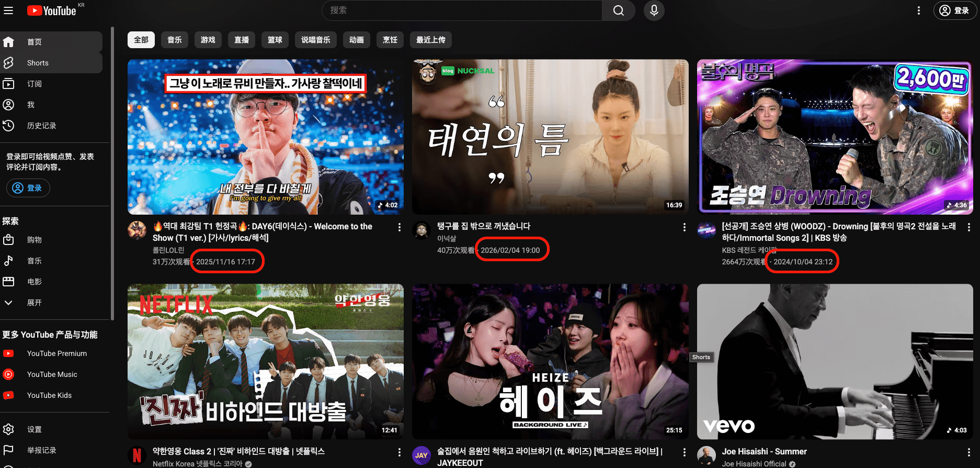Open YouTube Music from sidebar

pos(52,374)
